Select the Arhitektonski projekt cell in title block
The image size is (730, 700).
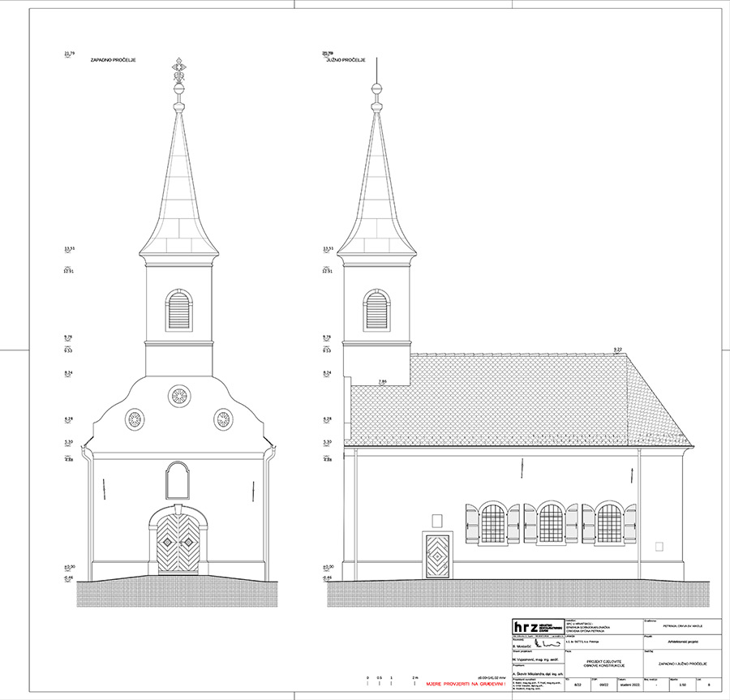pos(681,642)
